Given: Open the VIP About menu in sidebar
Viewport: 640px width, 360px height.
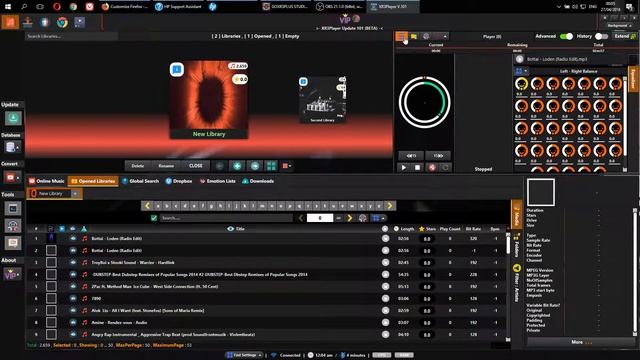Looking at the screenshot, I should 12,274.
